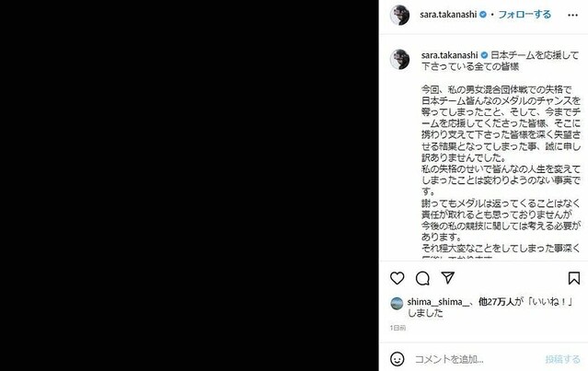The image size is (588, 371).
Task: Open the sara.takanashi username in header
Action: coord(448,15)
